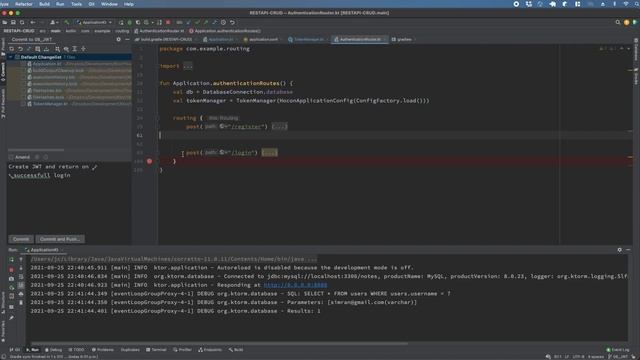Image resolution: width=640 pixels, height=360 pixels.
Task: Toggle the Default Changelist checkbox
Action: pyautogui.click(x=17, y=57)
